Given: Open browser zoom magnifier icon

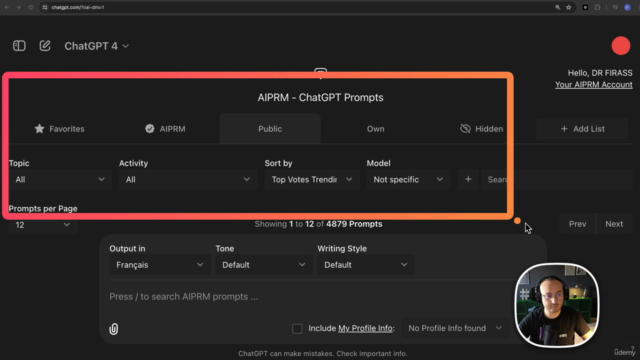Looking at the screenshot, I should (x=558, y=7).
